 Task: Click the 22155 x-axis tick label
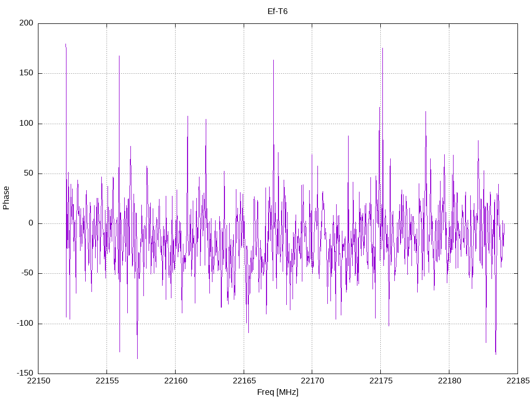(107, 381)
